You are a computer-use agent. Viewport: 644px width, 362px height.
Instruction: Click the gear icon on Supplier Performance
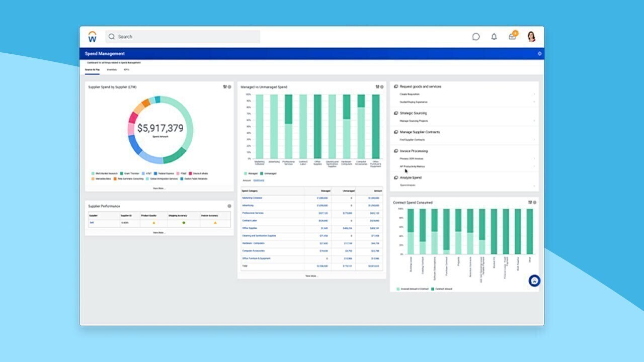coord(229,206)
